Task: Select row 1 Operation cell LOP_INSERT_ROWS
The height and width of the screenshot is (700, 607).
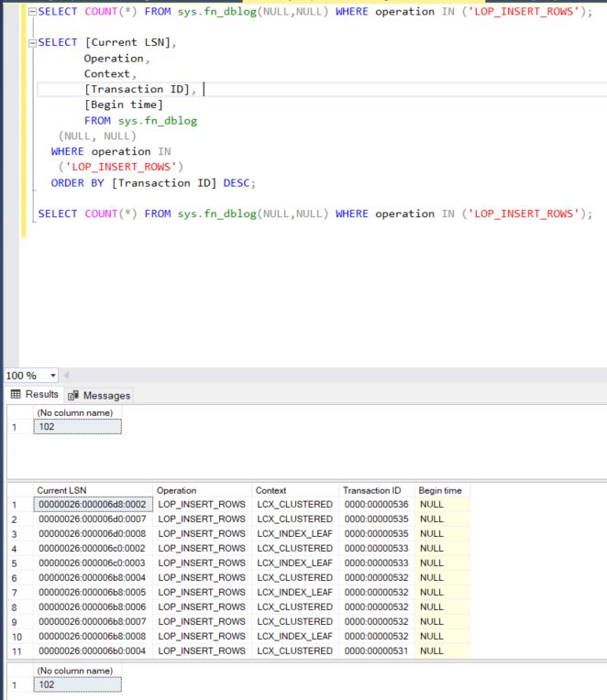Action: coord(203,505)
